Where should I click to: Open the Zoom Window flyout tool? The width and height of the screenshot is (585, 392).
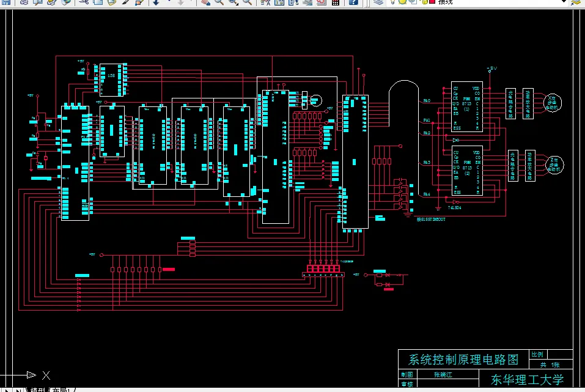click(233, 2)
